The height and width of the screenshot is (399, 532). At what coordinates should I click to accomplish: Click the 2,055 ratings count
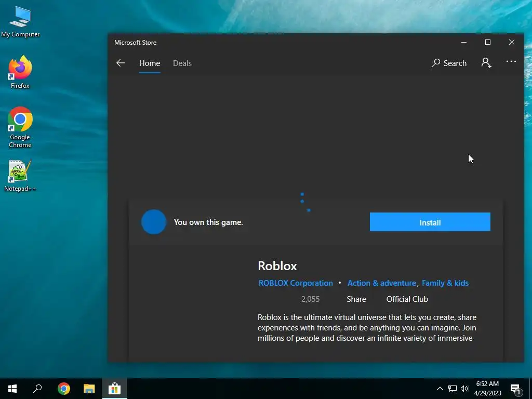tap(310, 299)
